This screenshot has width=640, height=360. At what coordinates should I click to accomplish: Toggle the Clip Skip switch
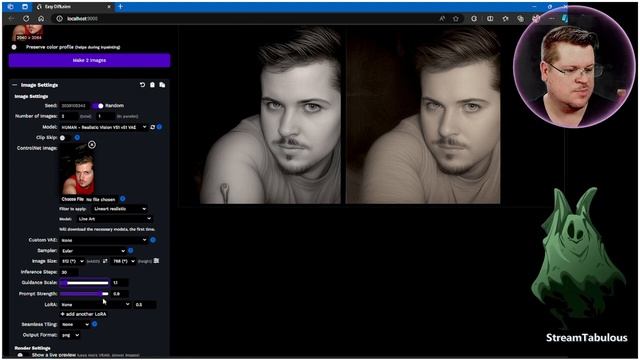point(63,138)
